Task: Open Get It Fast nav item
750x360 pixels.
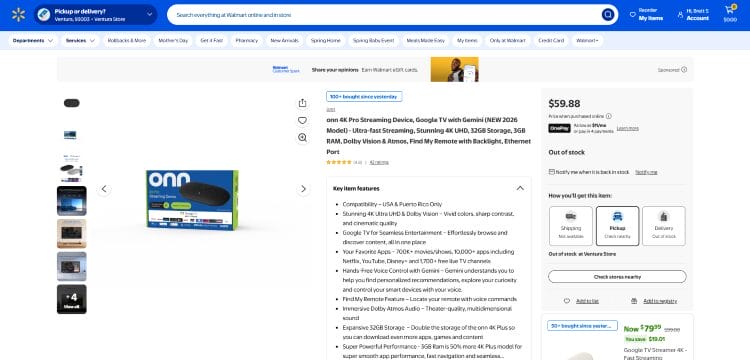Action: [211, 41]
